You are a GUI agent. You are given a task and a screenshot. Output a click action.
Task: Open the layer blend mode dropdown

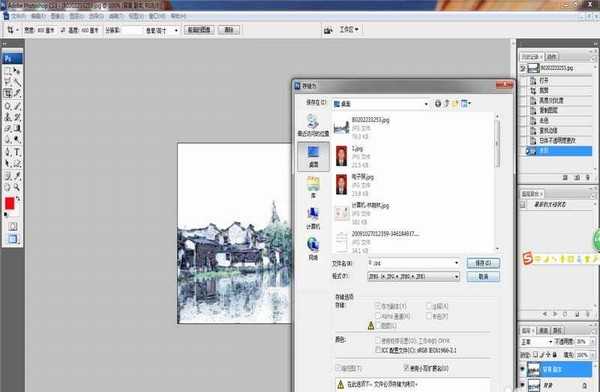point(536,341)
